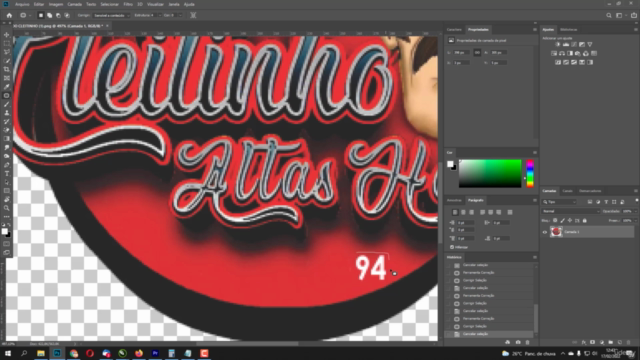This screenshot has width=640, height=360.
Task: Select the Rectangular Marquee tool
Action: click(7, 44)
